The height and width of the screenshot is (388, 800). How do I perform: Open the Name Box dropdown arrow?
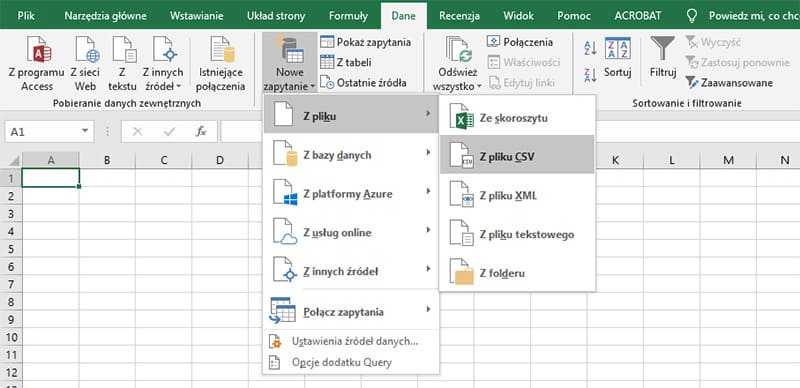(85, 132)
